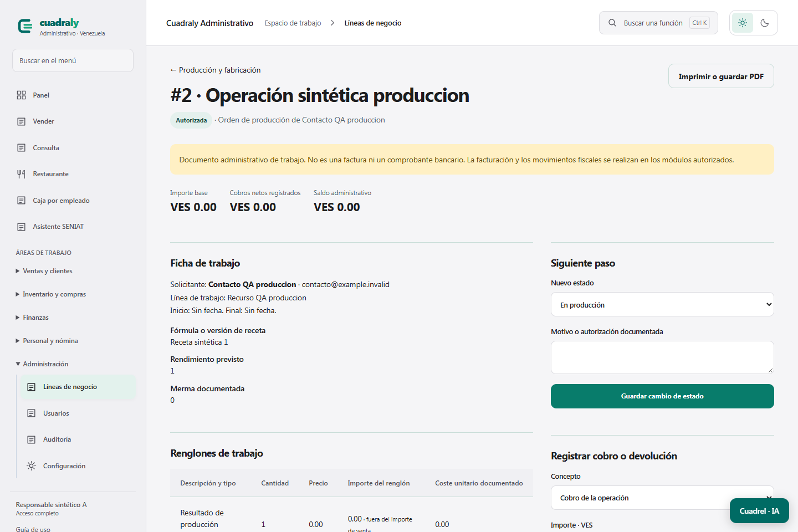Click the Consulta sidebar icon

(22, 148)
